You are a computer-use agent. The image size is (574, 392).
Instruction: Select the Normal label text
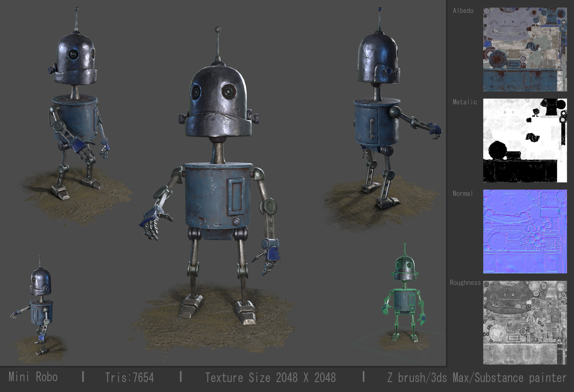(x=462, y=194)
